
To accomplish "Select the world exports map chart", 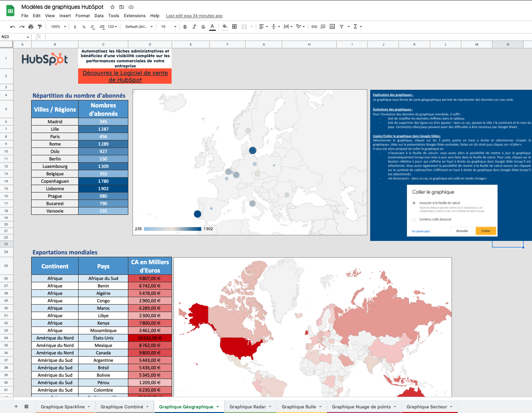I will (313, 327).
